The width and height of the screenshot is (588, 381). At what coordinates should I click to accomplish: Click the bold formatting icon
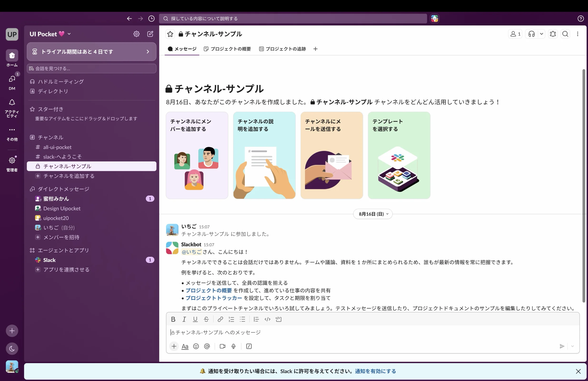(173, 319)
